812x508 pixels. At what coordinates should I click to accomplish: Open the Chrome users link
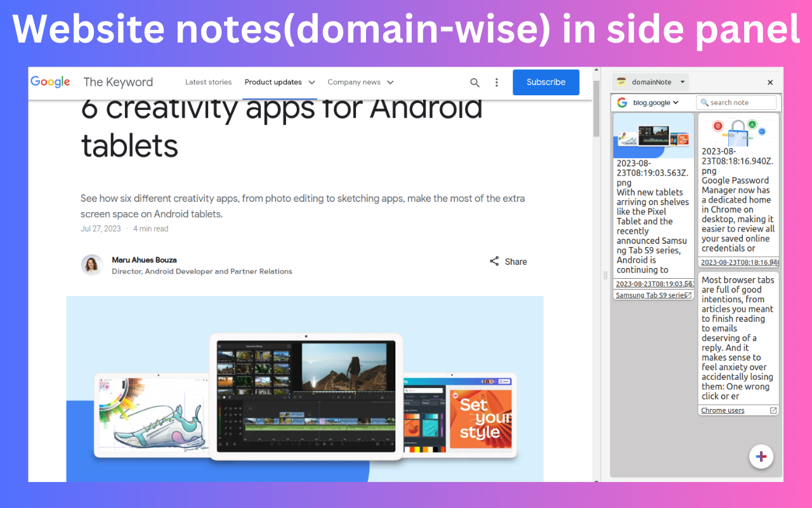pos(723,410)
